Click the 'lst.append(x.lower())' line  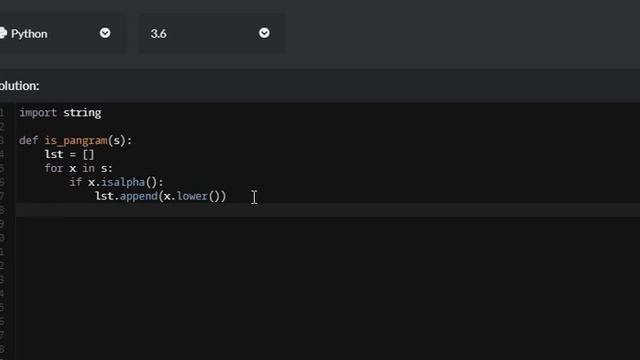tap(161, 196)
